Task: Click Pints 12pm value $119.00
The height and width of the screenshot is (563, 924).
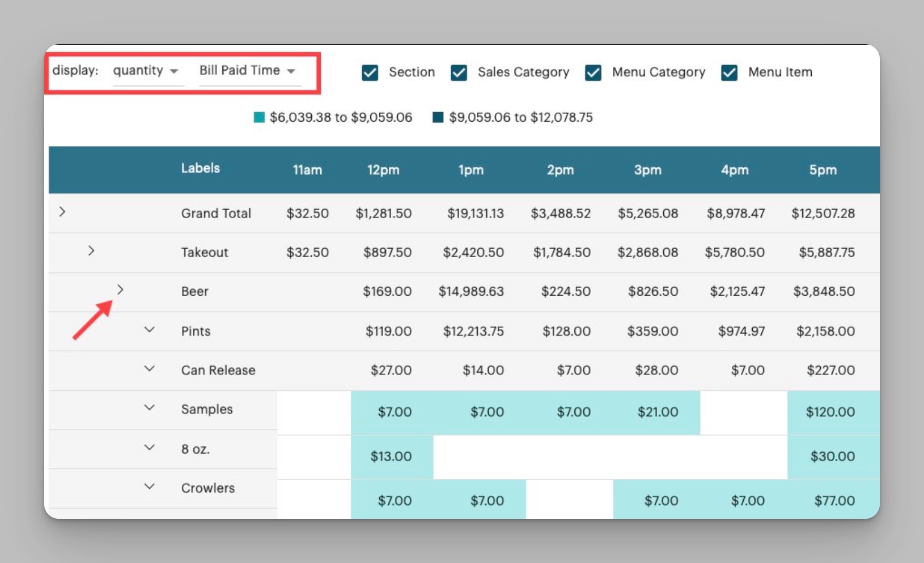Action: (x=389, y=331)
